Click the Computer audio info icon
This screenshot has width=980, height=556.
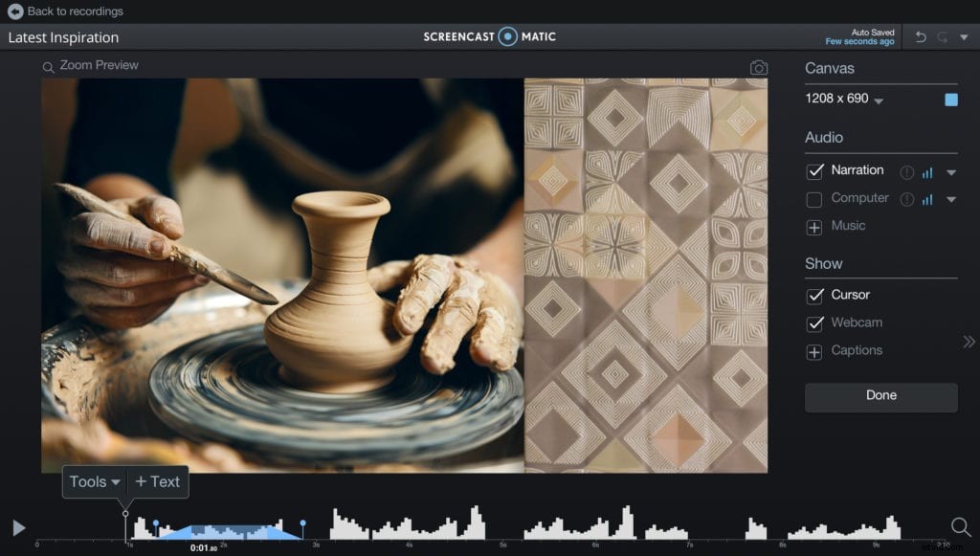906,200
